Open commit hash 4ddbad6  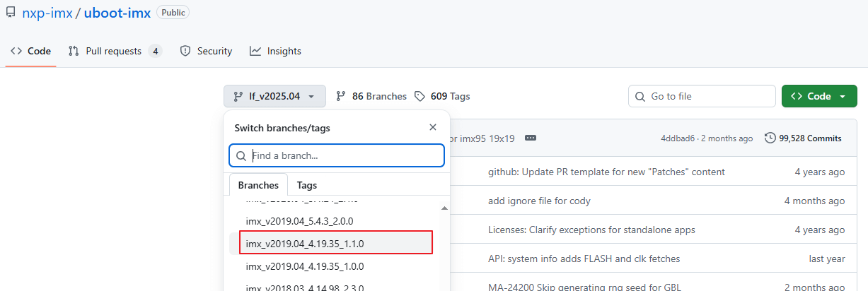pyautogui.click(x=678, y=138)
